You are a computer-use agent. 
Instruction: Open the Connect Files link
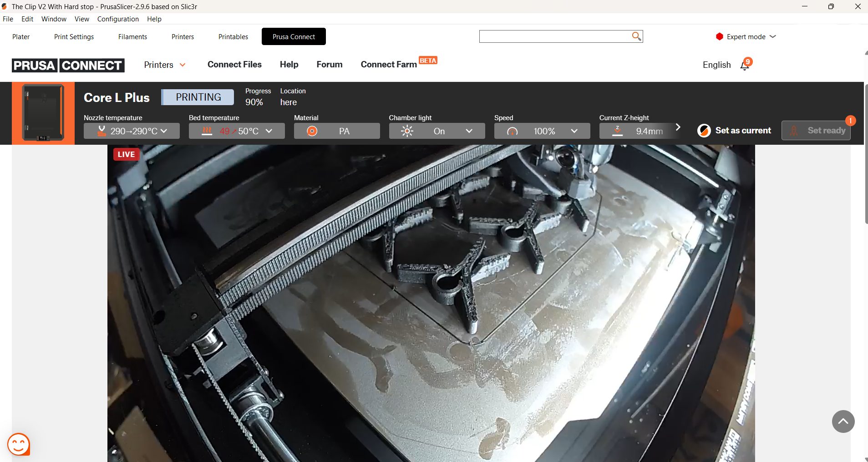coord(234,65)
